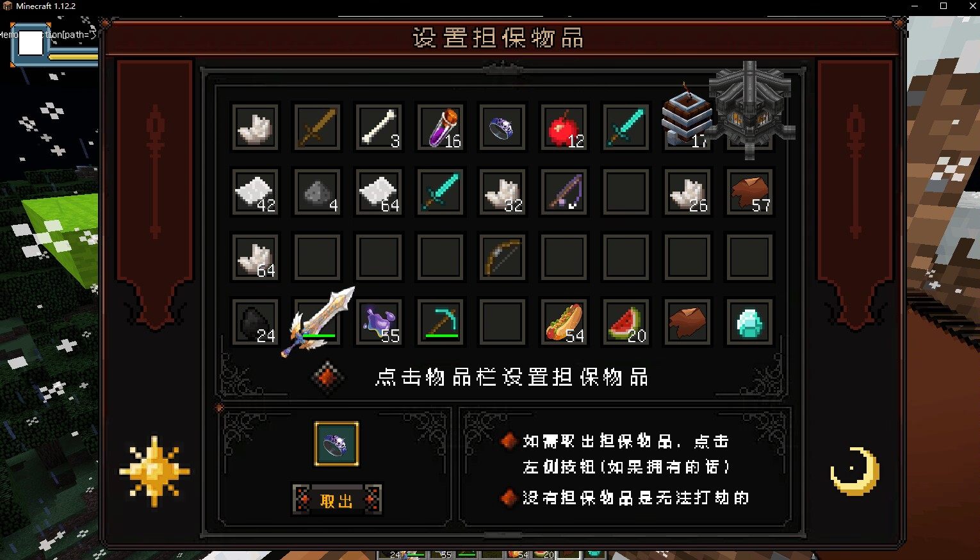Select the purple dye stack of 55
The height and width of the screenshot is (560, 980).
click(379, 322)
